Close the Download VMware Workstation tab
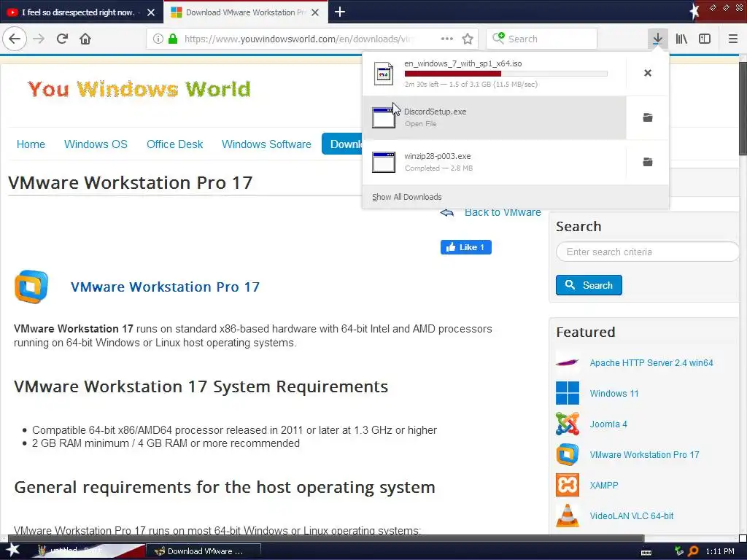The width and height of the screenshot is (747, 560). pos(315,12)
